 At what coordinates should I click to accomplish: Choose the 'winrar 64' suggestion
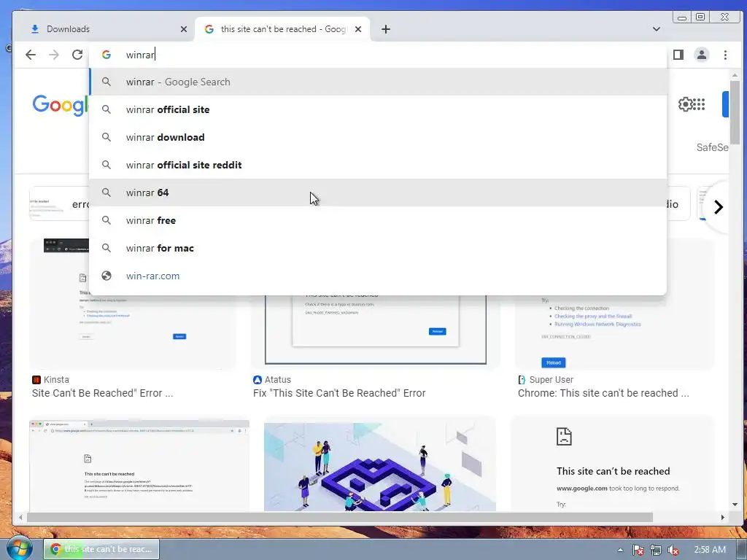tap(378, 192)
